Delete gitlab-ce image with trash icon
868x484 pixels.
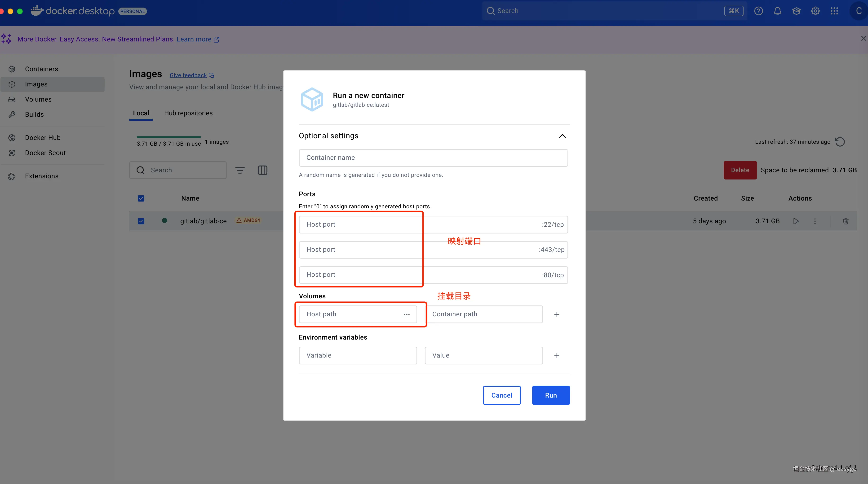coord(846,221)
